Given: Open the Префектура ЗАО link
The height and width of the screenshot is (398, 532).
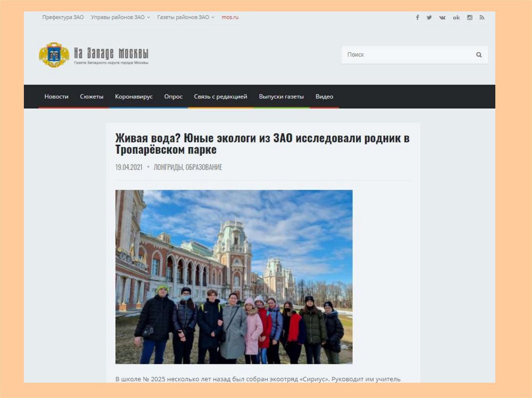Looking at the screenshot, I should tap(63, 17).
